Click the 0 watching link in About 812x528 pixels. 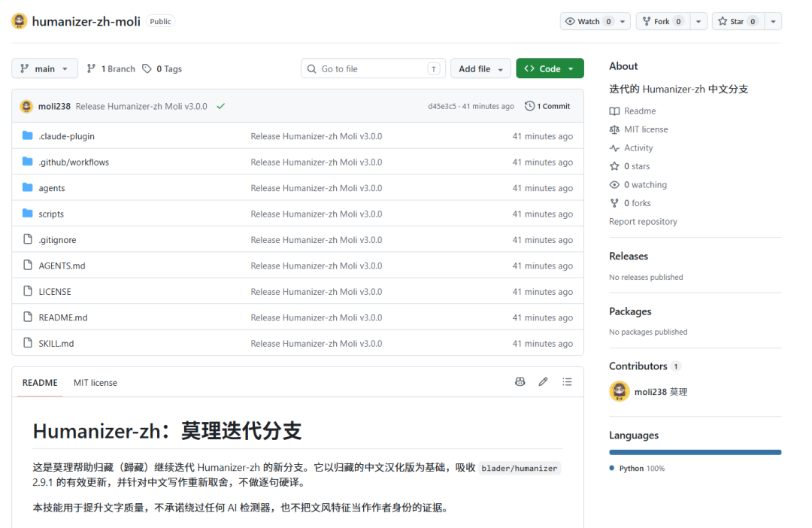645,185
